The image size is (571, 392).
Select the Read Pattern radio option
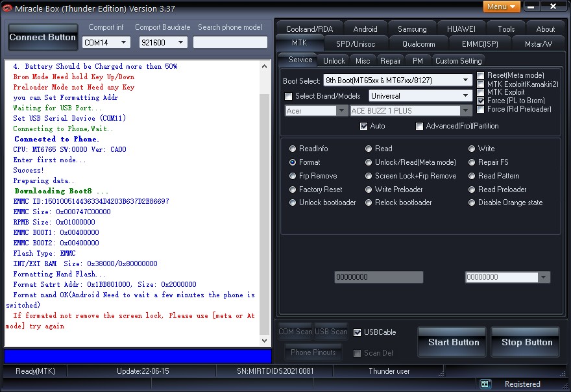[472, 176]
